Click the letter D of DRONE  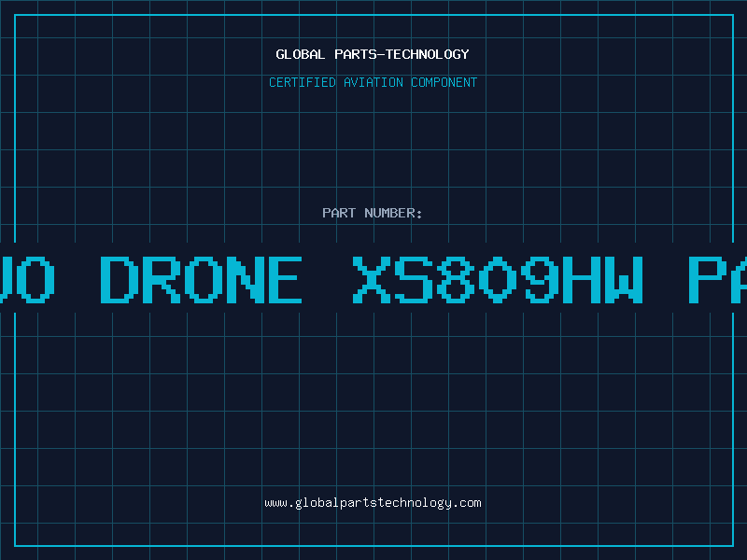tap(120, 279)
